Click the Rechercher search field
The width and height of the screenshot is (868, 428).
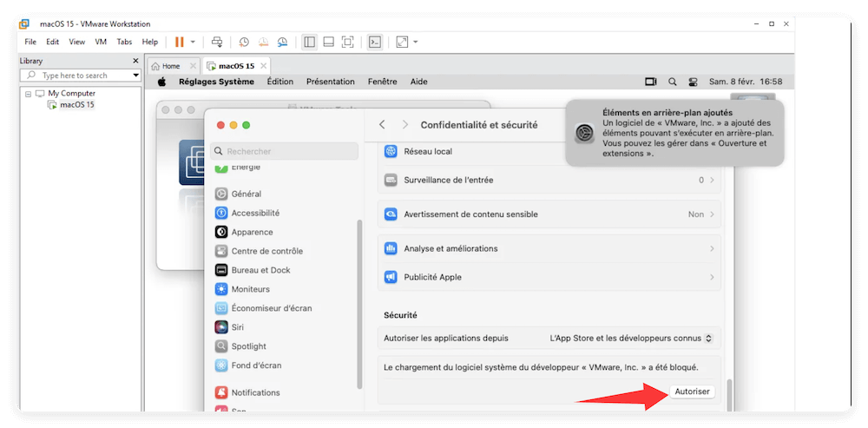point(285,151)
